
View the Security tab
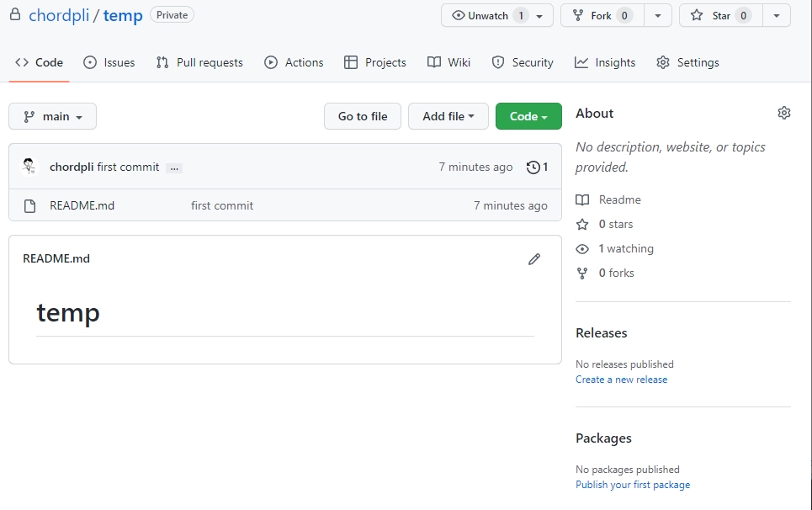(x=523, y=62)
